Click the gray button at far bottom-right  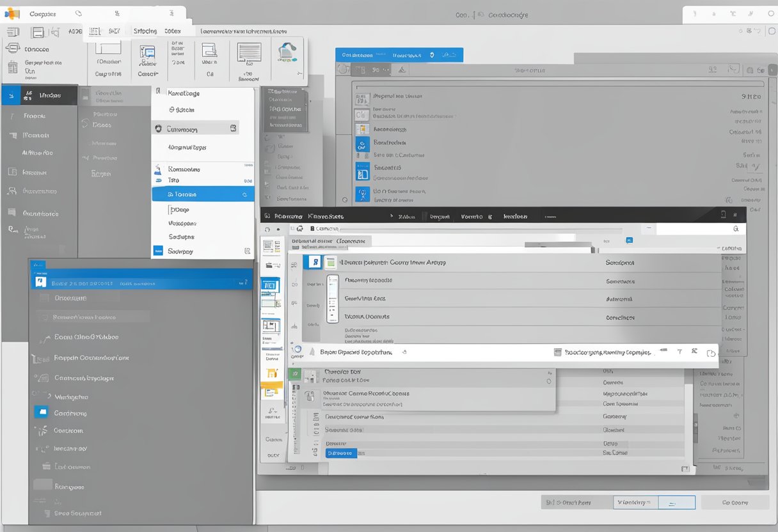point(734,503)
